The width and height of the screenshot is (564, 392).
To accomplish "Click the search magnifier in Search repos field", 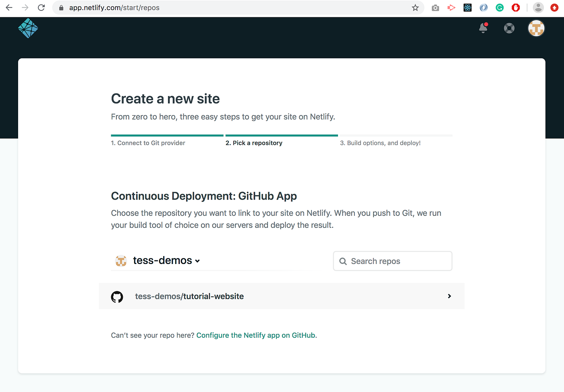I will coord(343,261).
